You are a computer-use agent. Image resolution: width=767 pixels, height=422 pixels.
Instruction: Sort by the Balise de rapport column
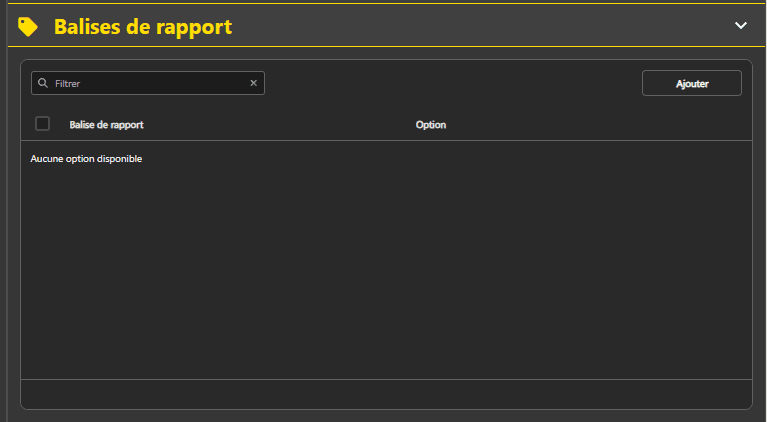point(106,125)
